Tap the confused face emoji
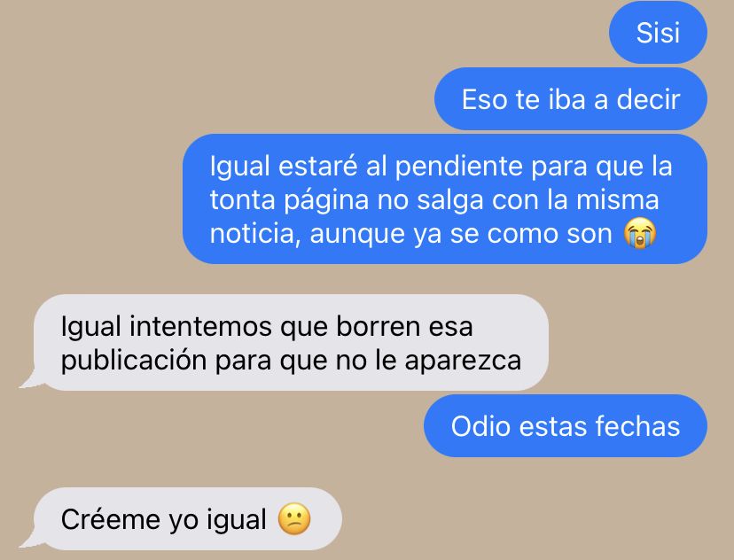 pyautogui.click(x=294, y=519)
